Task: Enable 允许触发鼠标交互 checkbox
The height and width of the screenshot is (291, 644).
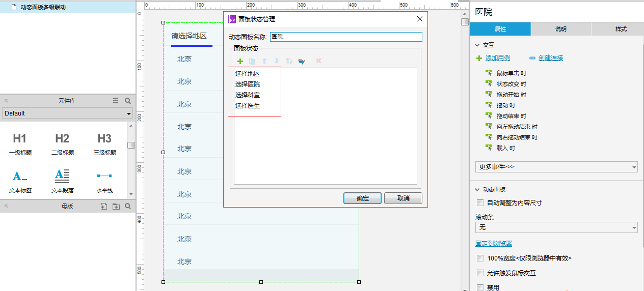Action: coord(480,273)
